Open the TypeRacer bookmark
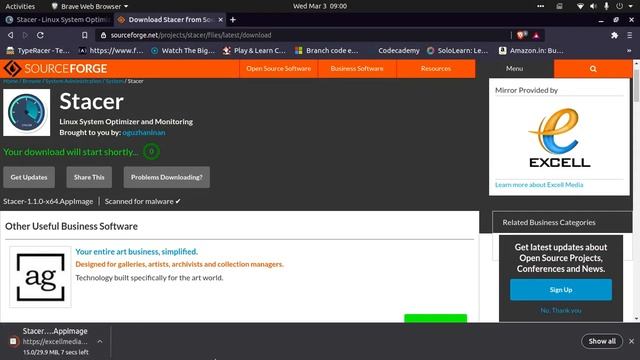This screenshot has height=360, width=640. point(38,51)
